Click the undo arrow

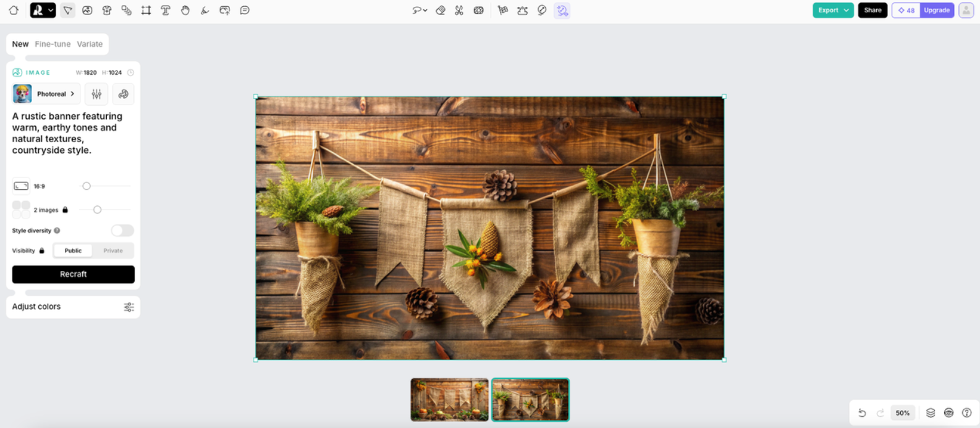click(862, 413)
